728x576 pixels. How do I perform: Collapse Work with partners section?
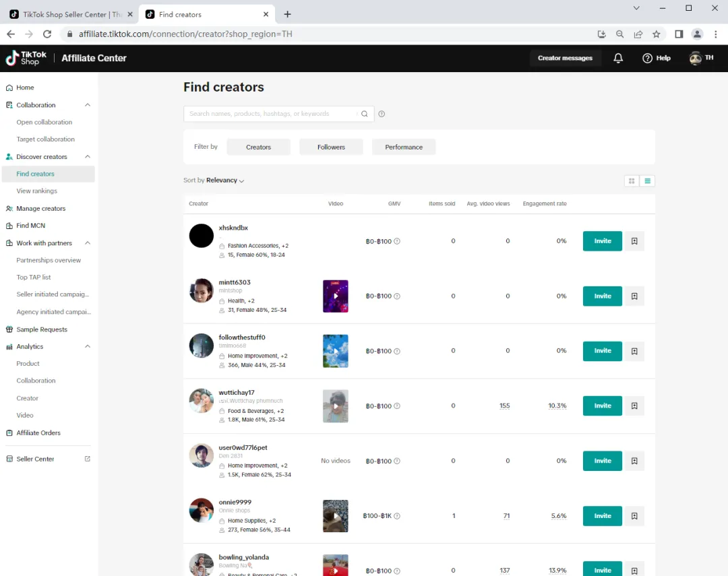click(x=87, y=243)
